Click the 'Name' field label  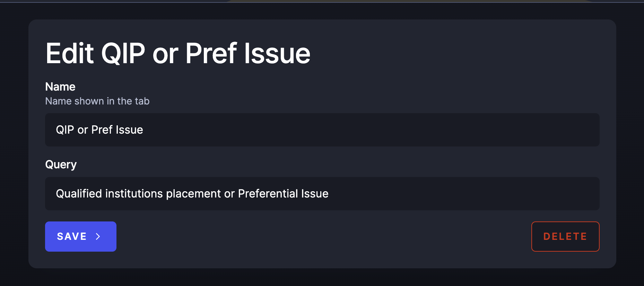60,87
